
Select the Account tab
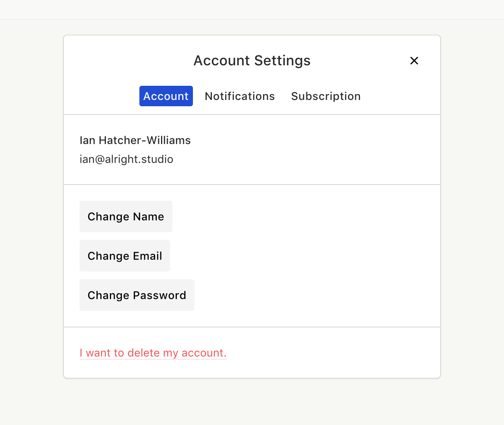pyautogui.click(x=166, y=96)
